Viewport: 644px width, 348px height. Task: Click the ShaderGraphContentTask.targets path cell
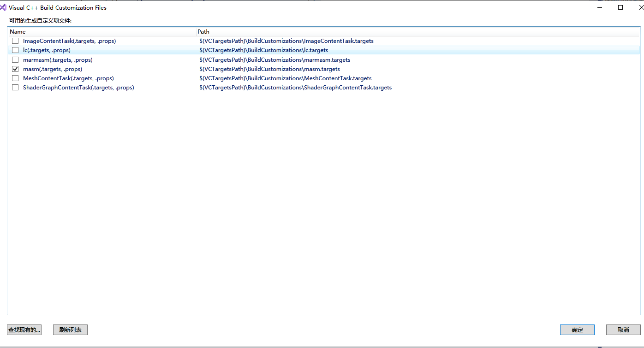(x=296, y=88)
